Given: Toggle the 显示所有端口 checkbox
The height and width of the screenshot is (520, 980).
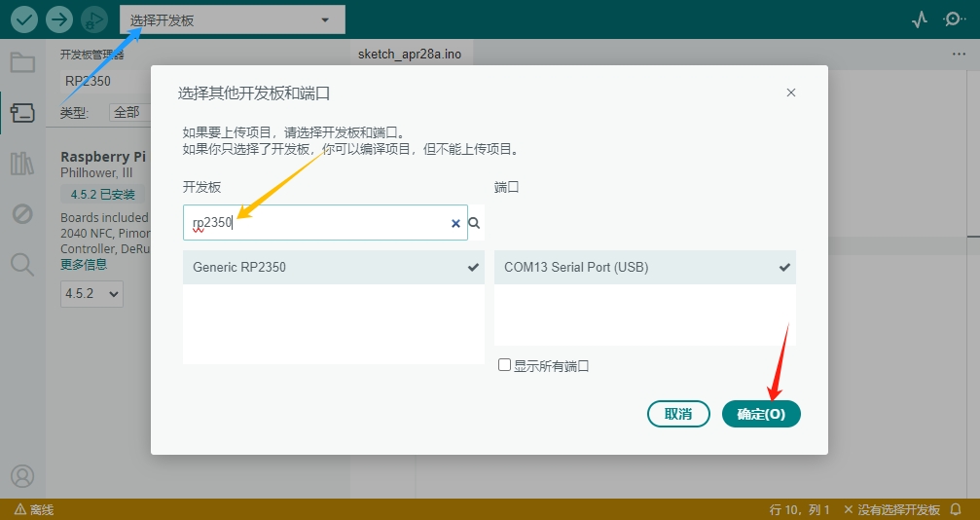Looking at the screenshot, I should click(504, 365).
